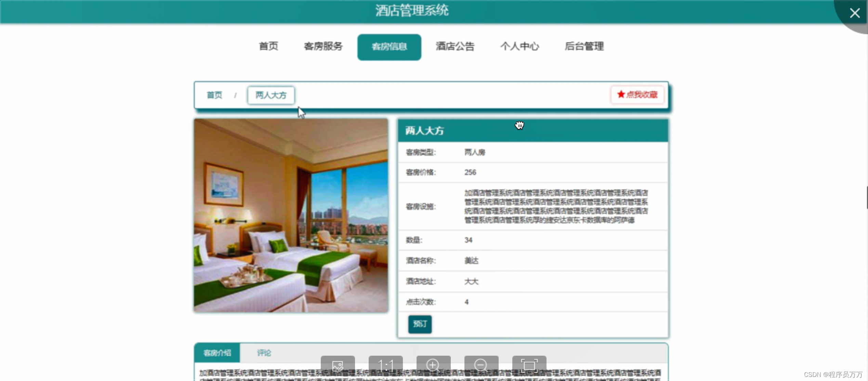Click the picture edit icon in the viewer toolbar
The width and height of the screenshot is (868, 381).
[338, 365]
